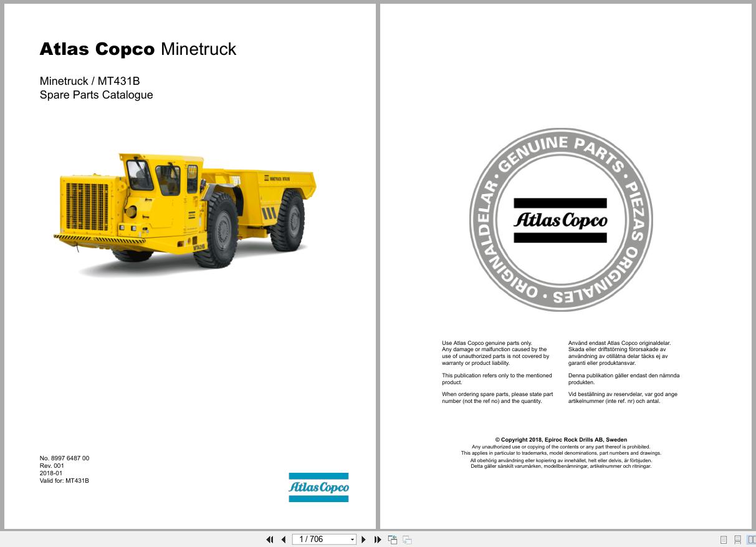Viewport: 756px width, 547px height.
Task: Click the page number input showing 1 / 706
Action: click(x=318, y=539)
